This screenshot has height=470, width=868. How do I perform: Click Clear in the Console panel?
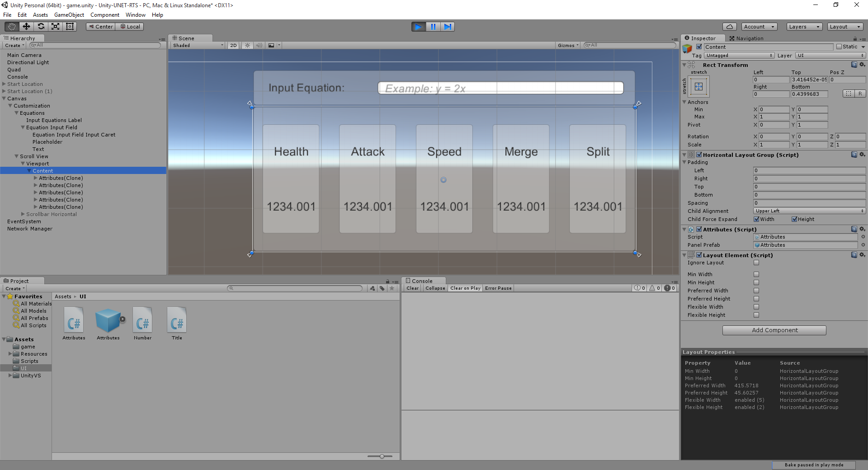pos(412,288)
